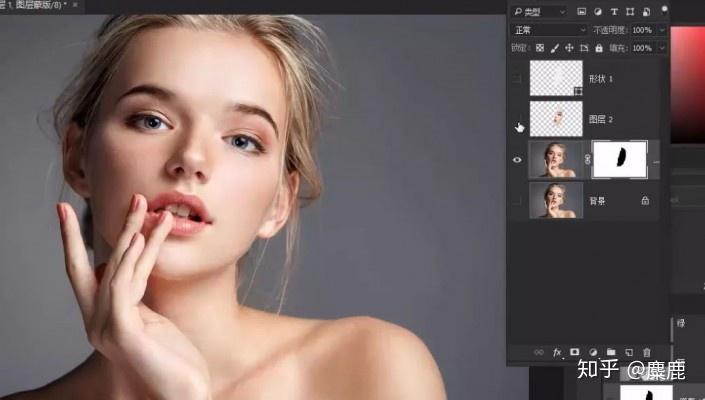Click the smart object filter icon
Image resolution: width=705 pixels, height=400 pixels.
(646, 12)
